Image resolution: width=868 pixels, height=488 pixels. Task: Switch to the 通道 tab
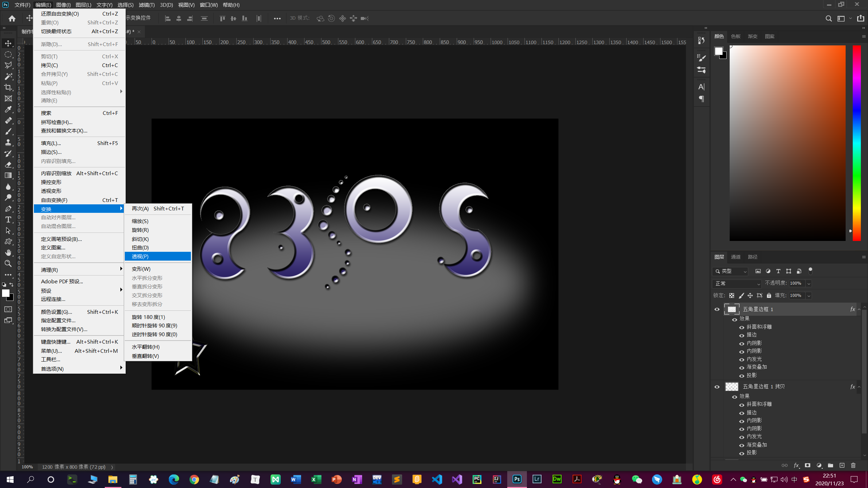[x=735, y=257]
